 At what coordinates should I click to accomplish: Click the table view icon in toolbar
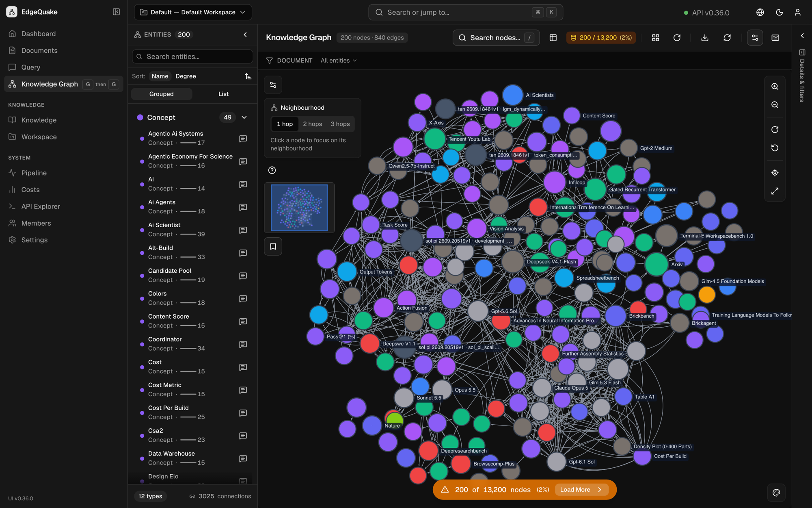pos(553,37)
